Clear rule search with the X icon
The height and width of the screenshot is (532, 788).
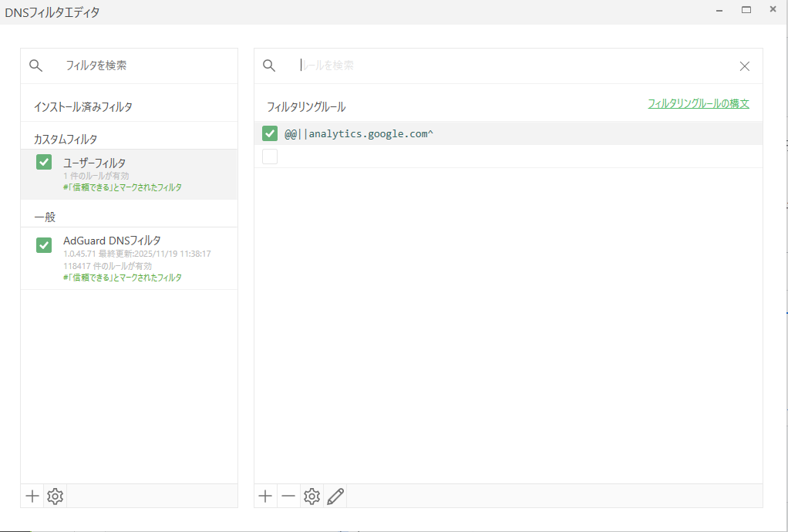(x=744, y=66)
